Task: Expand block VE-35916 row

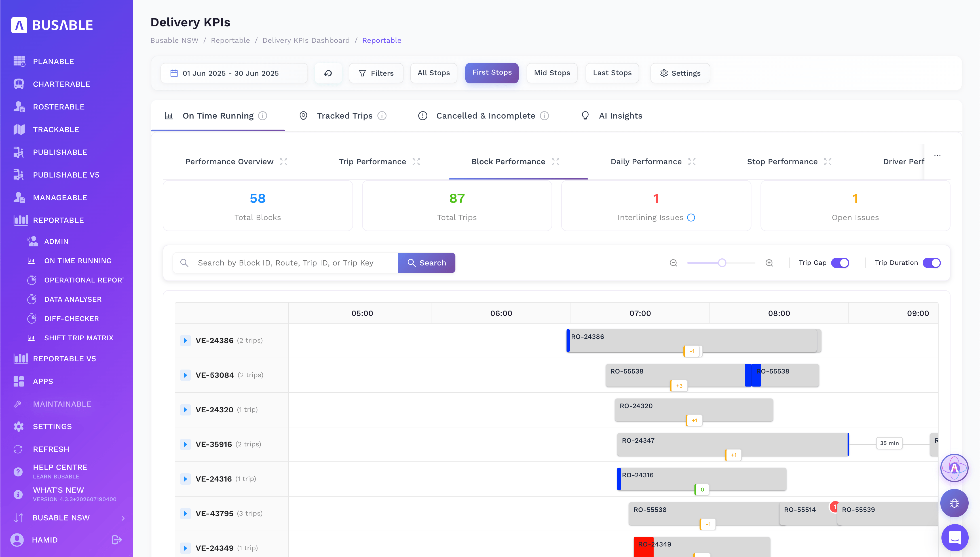Action: point(185,444)
